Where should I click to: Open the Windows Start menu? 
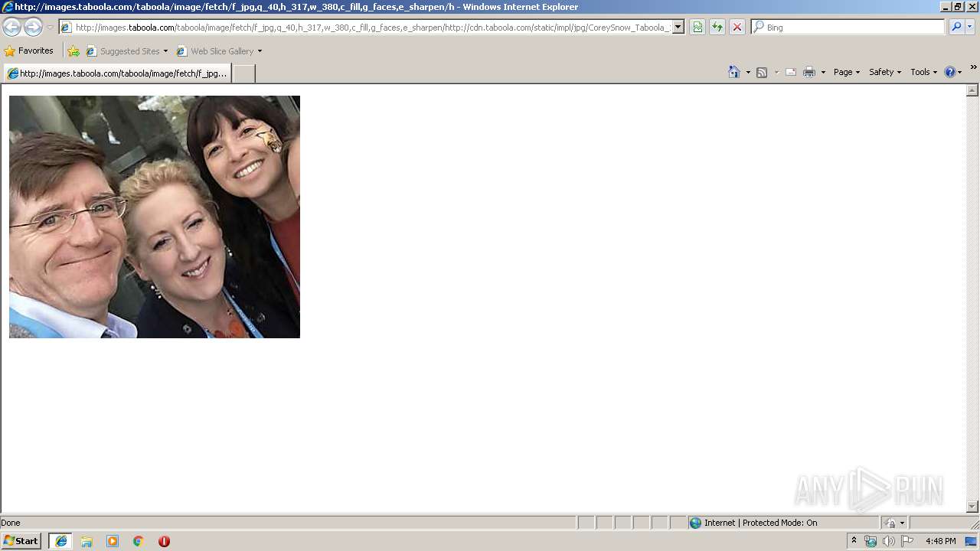tap(21, 541)
